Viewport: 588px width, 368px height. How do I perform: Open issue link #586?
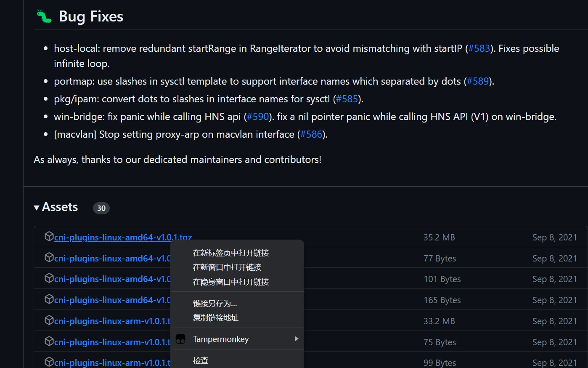point(311,134)
